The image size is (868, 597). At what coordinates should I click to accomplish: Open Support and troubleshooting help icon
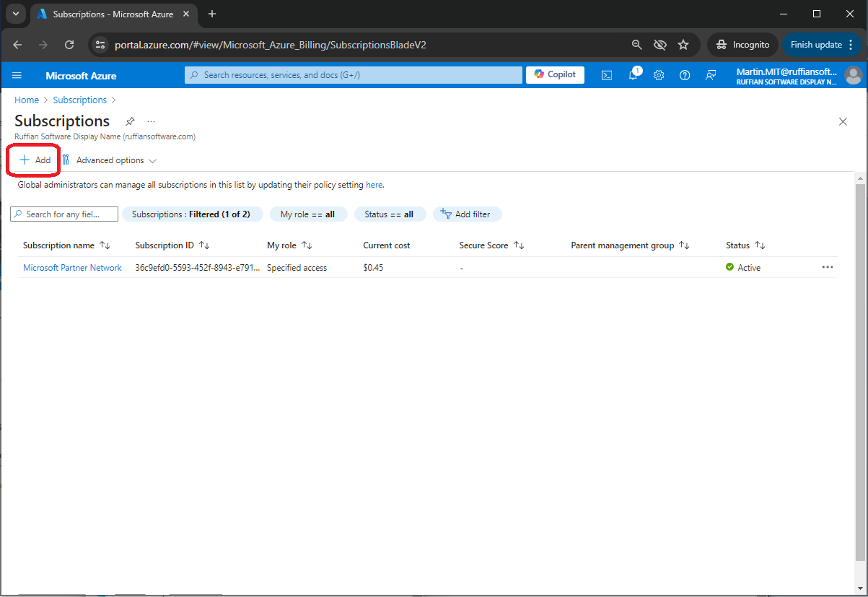685,75
